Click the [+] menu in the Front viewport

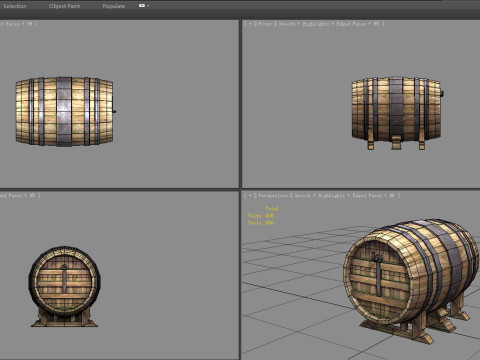(x=250, y=24)
